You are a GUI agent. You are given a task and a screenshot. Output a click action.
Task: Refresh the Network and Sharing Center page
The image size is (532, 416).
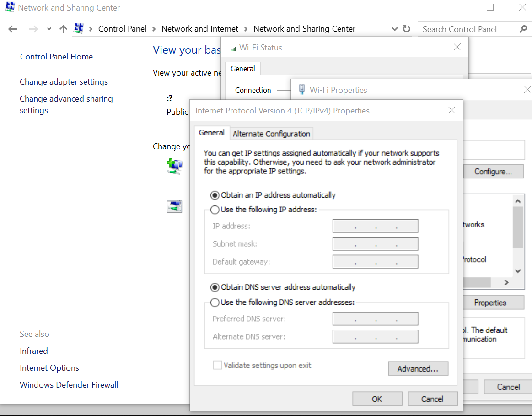407,29
